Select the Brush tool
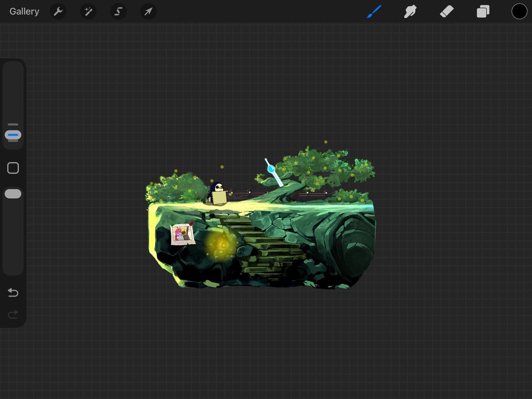Viewport: 532px width, 399px height. pyautogui.click(x=374, y=12)
